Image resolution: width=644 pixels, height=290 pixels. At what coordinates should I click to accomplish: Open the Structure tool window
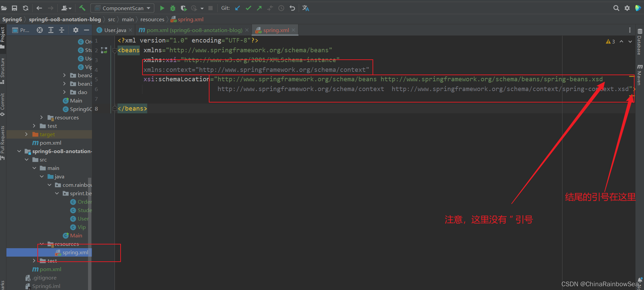pos(3,71)
